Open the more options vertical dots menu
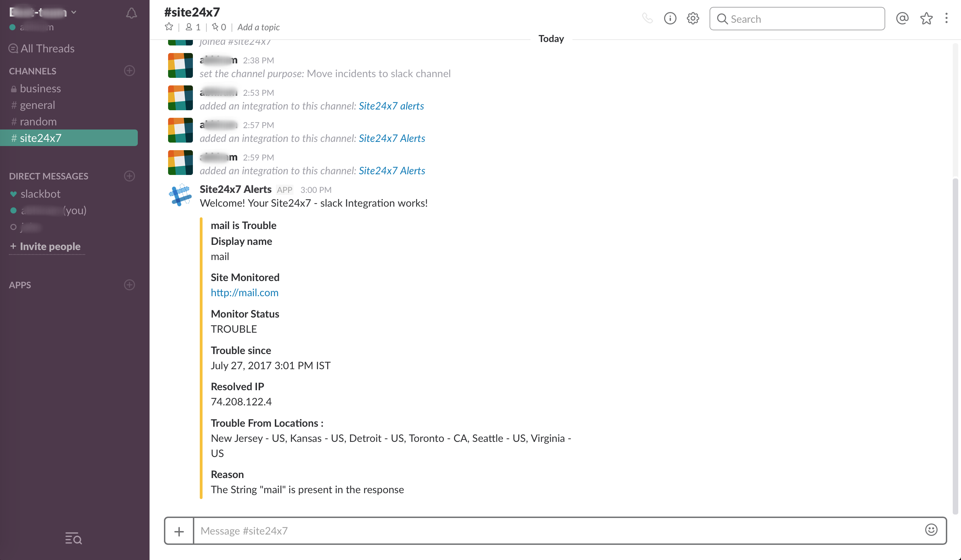961x560 pixels. [946, 18]
